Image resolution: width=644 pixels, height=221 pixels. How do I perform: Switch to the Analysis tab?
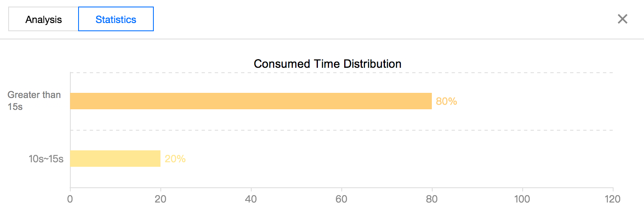point(44,19)
